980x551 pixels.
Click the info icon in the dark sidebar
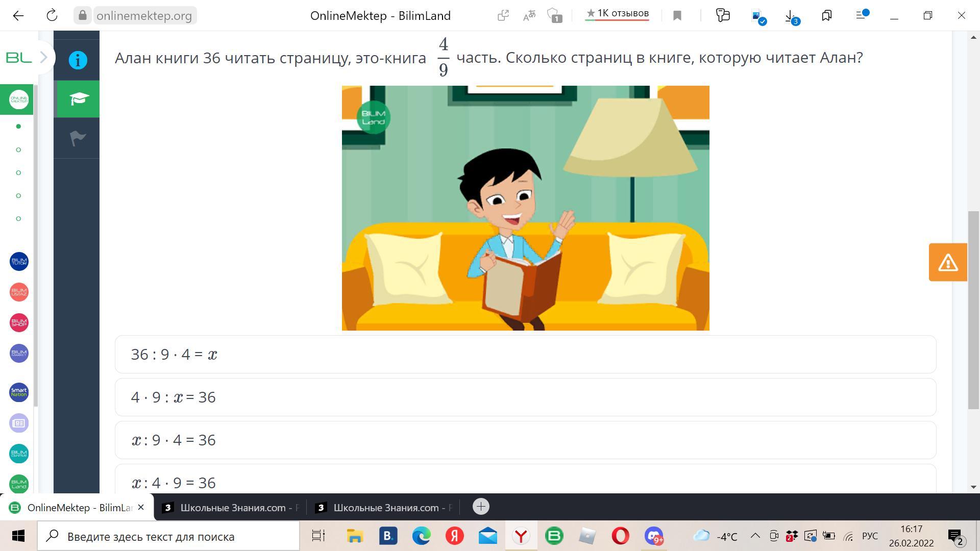[78, 60]
